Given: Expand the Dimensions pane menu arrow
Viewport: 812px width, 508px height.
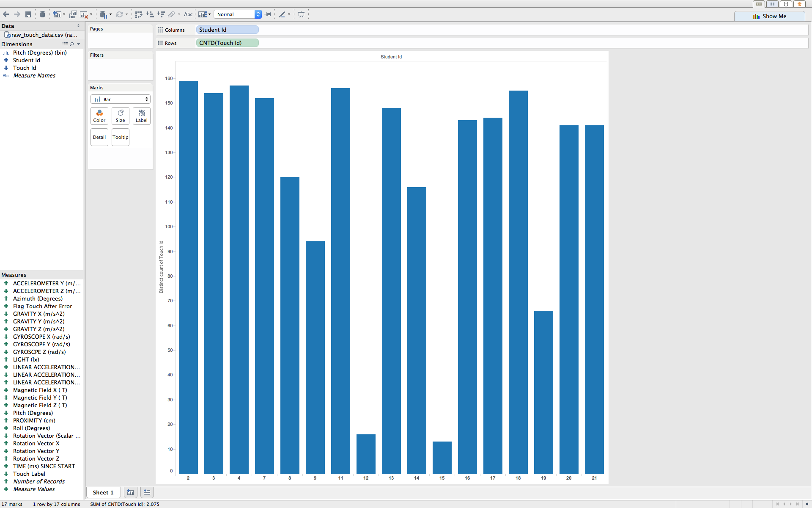Looking at the screenshot, I should coord(79,44).
